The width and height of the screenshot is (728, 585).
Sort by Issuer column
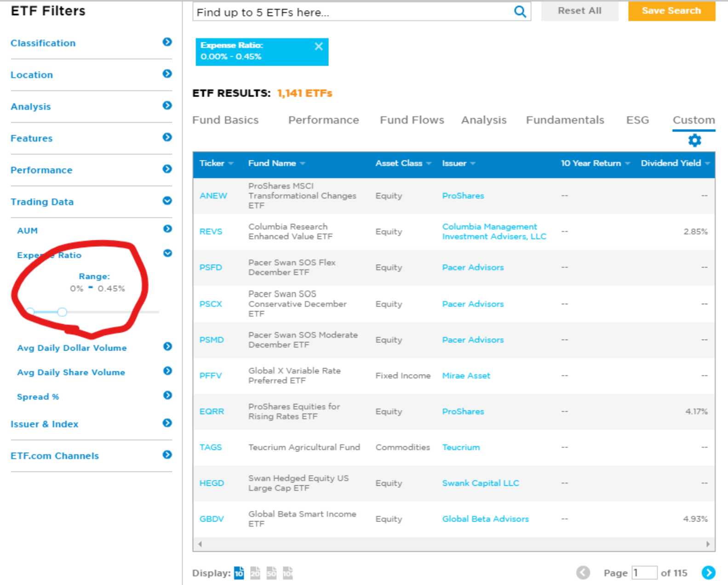click(x=459, y=163)
